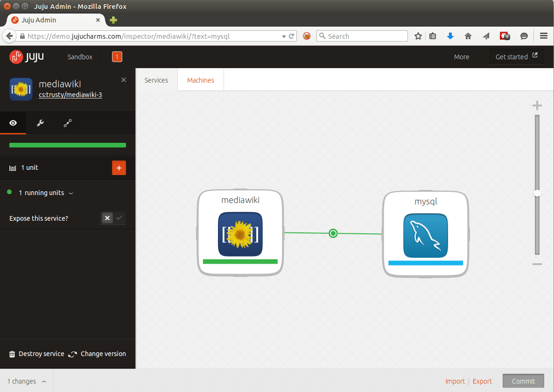Close the Juju Admin browser tab

[98, 20]
